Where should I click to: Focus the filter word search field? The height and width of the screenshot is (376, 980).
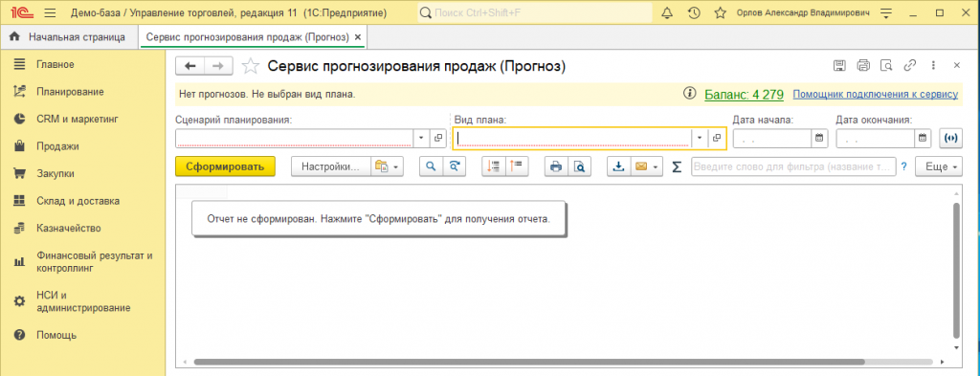click(793, 166)
